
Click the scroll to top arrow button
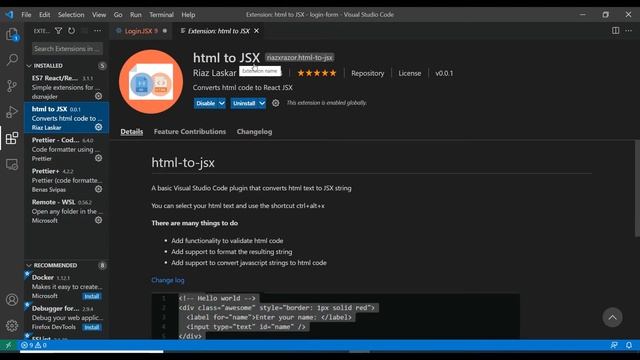[x=612, y=317]
